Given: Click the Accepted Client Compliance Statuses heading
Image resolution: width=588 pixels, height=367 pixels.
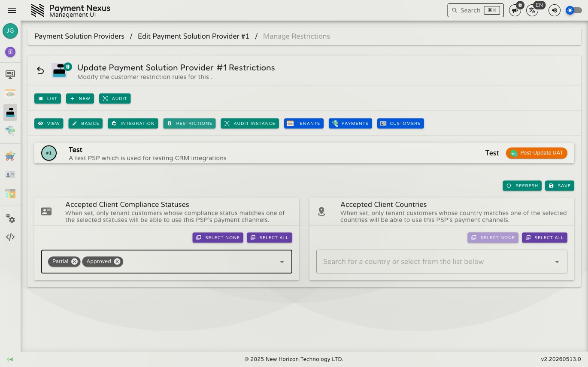Looking at the screenshot, I should tap(127, 204).
